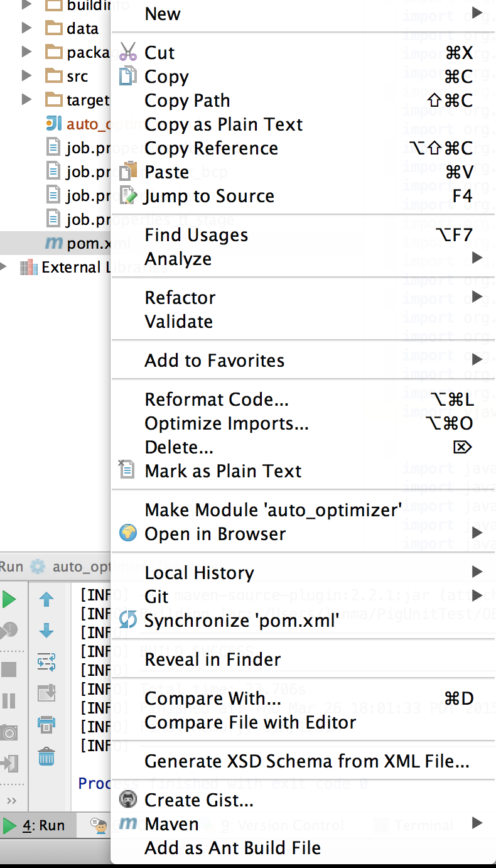The image size is (496, 868).
Task: Choose Synchronize 'pom.xml' entry
Action: [x=303, y=621]
